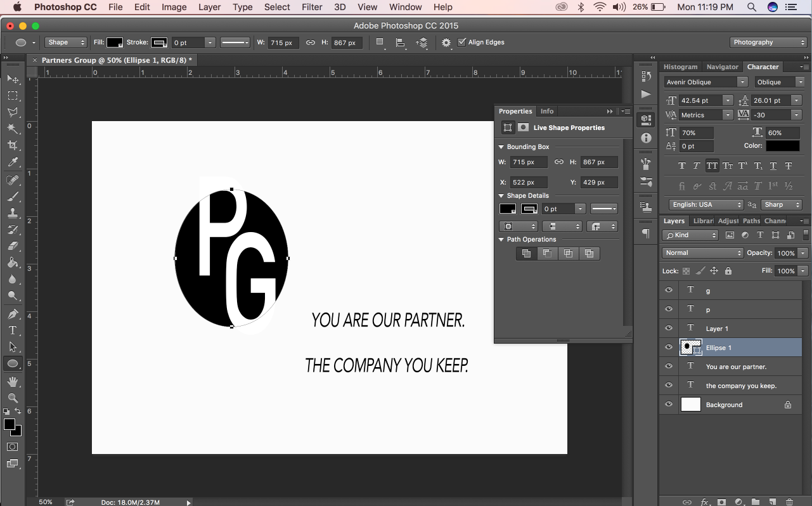Toggle Strikethrough text style
Viewport: 812px width, 506px height.
[789, 166]
